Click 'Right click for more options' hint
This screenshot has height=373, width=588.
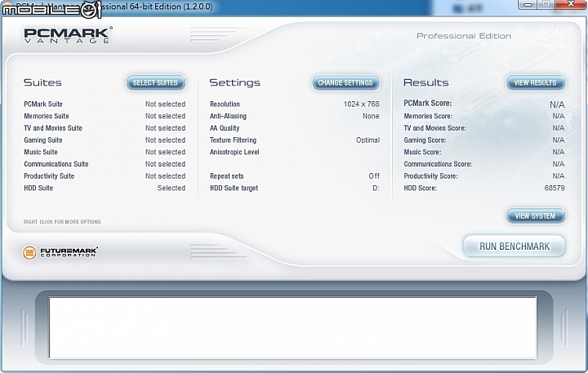coord(62,222)
